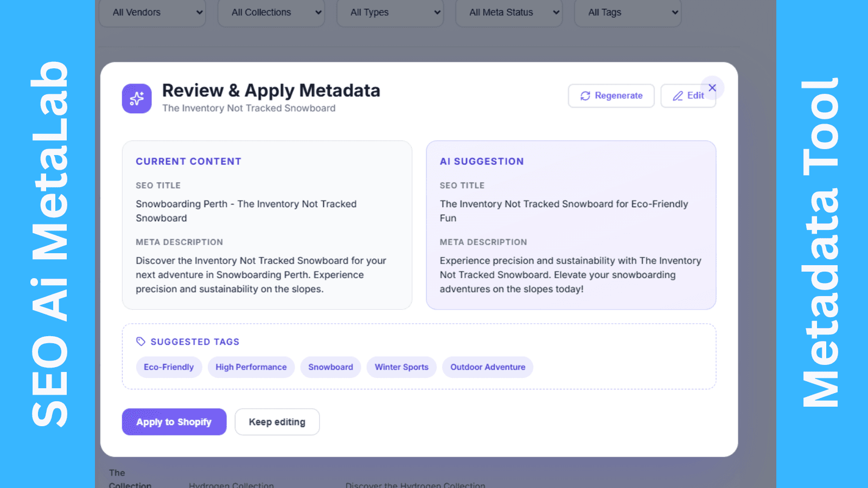Expand the All Collections filter
This screenshot has height=488, width=868.
[271, 12]
